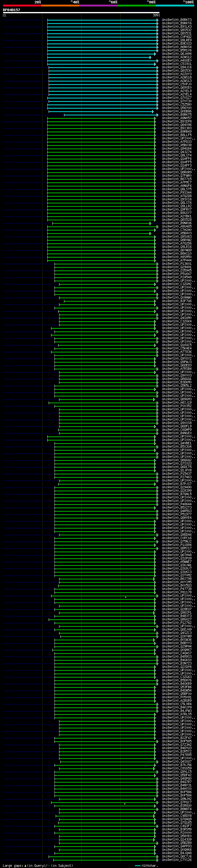Select the UniRef100_Q84V96 label
197x868 pixels.
point(177,125)
